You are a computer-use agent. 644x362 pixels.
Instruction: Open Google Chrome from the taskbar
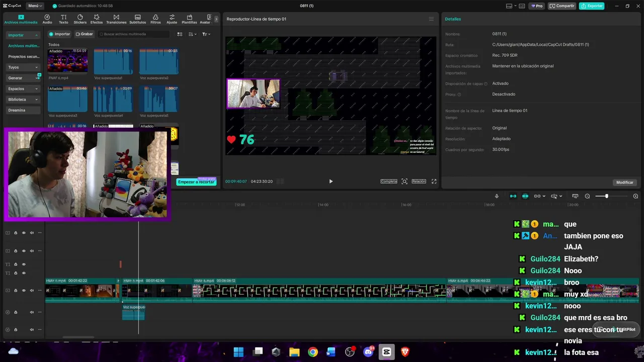[x=313, y=352]
